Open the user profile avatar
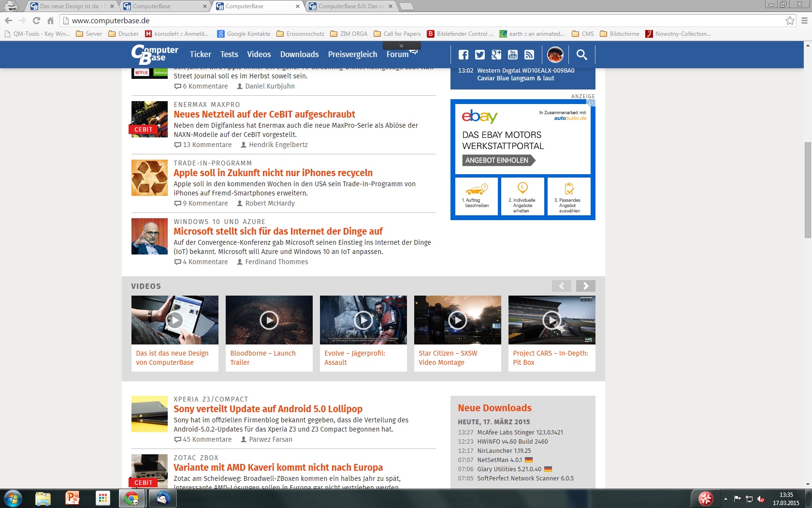 coord(555,55)
